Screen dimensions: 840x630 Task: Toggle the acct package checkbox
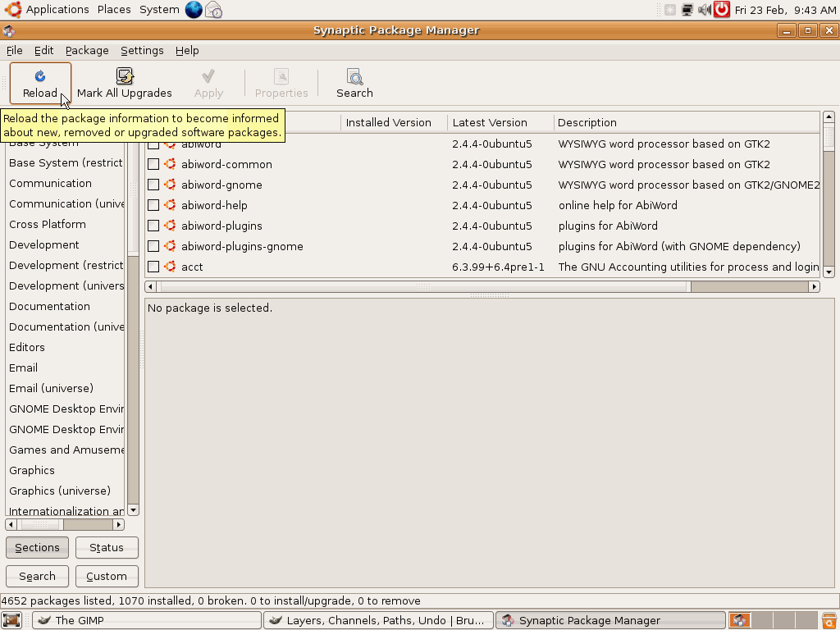point(153,267)
